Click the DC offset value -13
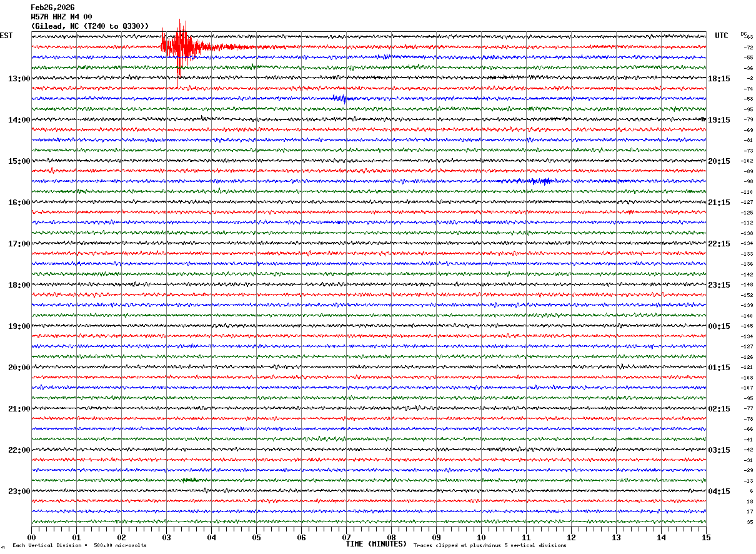756x554 pixels. pyautogui.click(x=749, y=481)
